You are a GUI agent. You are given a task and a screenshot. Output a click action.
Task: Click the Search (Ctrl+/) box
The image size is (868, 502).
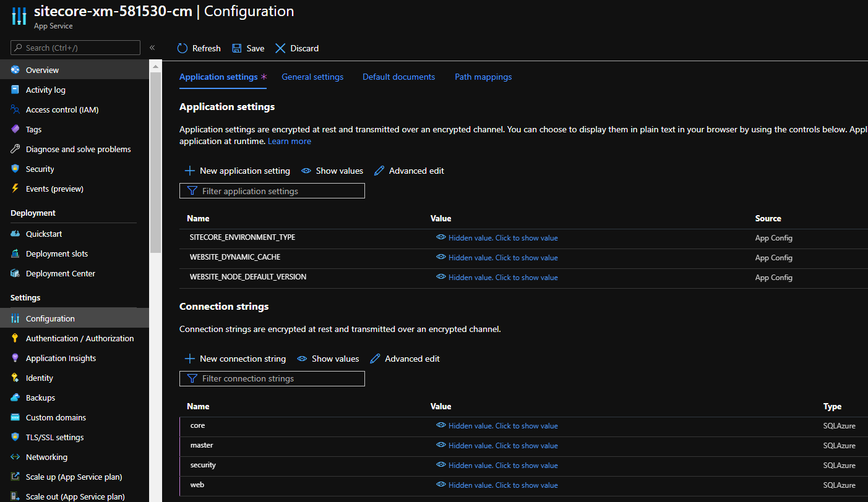point(75,48)
